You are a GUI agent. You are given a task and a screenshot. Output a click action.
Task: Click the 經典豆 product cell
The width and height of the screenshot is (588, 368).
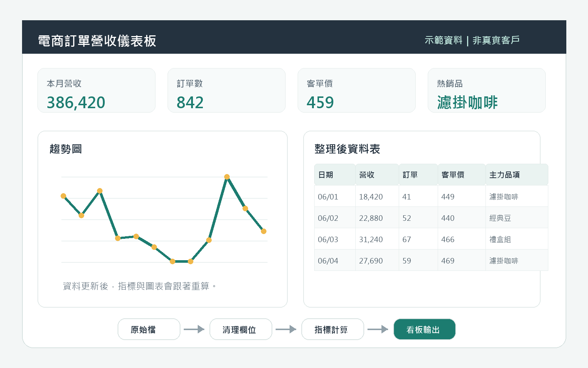click(x=517, y=218)
